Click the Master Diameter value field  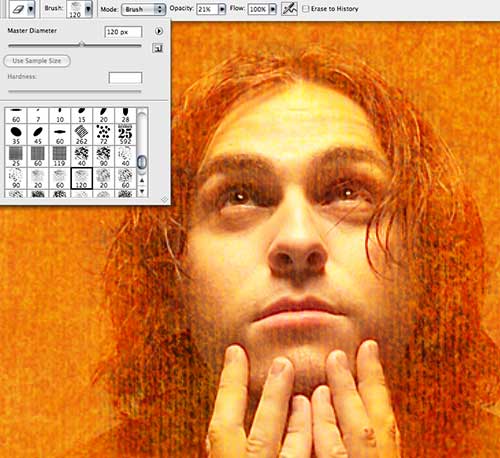tap(123, 32)
